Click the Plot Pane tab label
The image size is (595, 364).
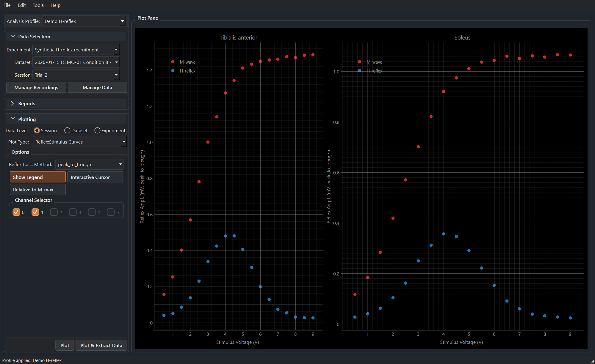coord(148,18)
